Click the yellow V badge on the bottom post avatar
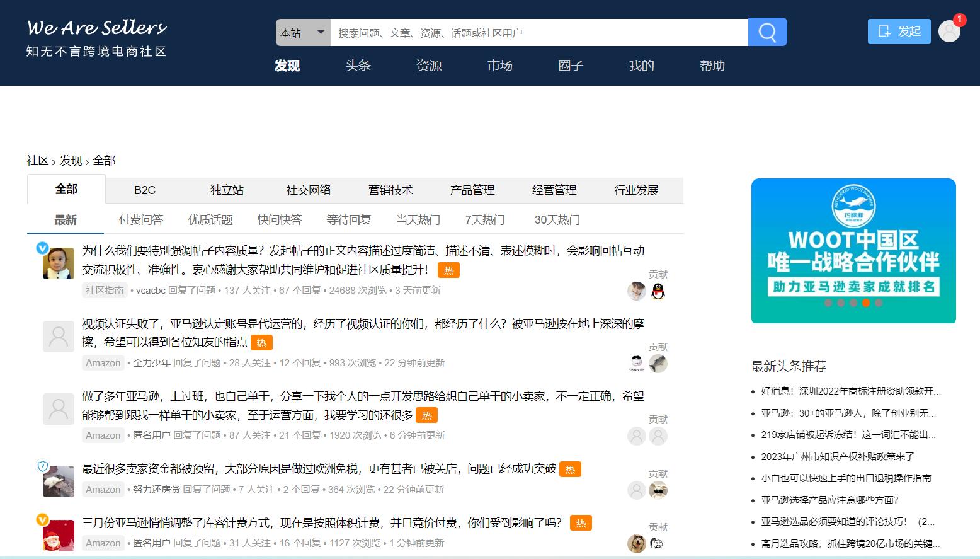The height and width of the screenshot is (559, 980). click(42, 520)
